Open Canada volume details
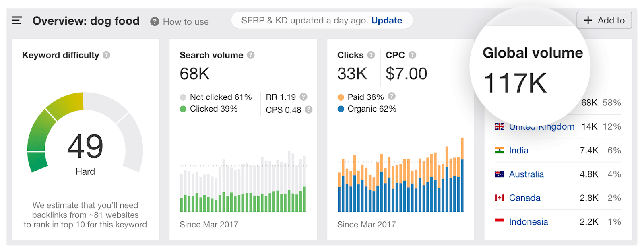 pos(524,198)
